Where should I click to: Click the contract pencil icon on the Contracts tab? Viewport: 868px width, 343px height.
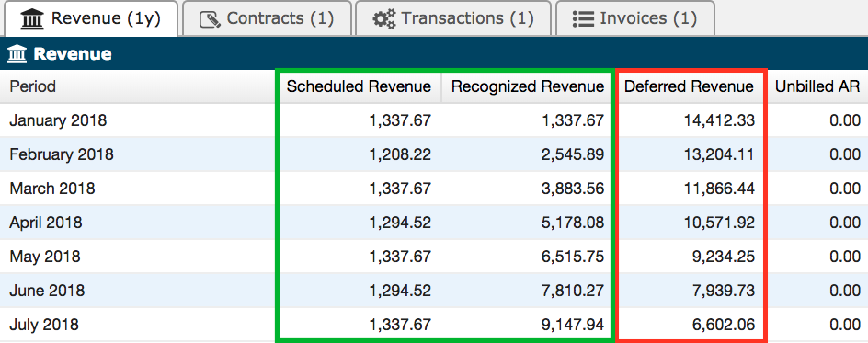tap(210, 19)
